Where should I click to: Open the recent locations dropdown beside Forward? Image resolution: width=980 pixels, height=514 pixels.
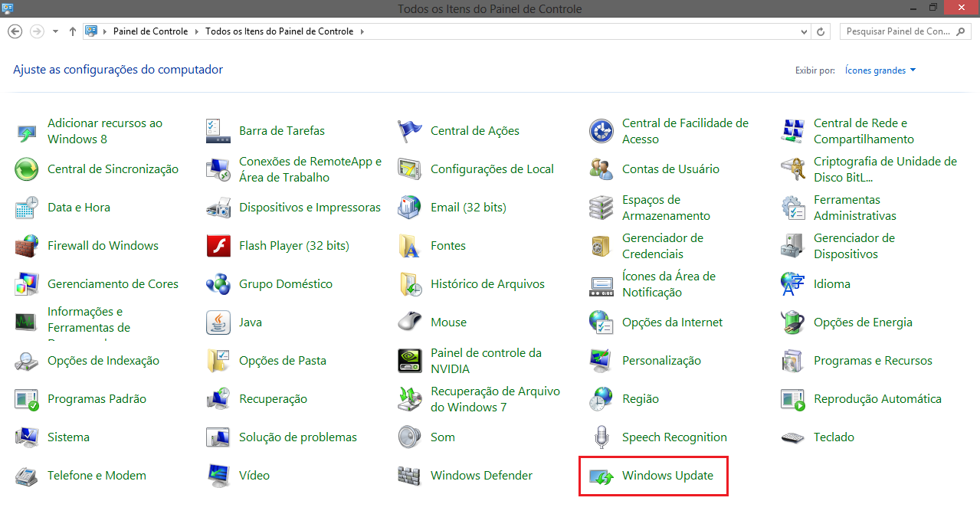[x=55, y=31]
